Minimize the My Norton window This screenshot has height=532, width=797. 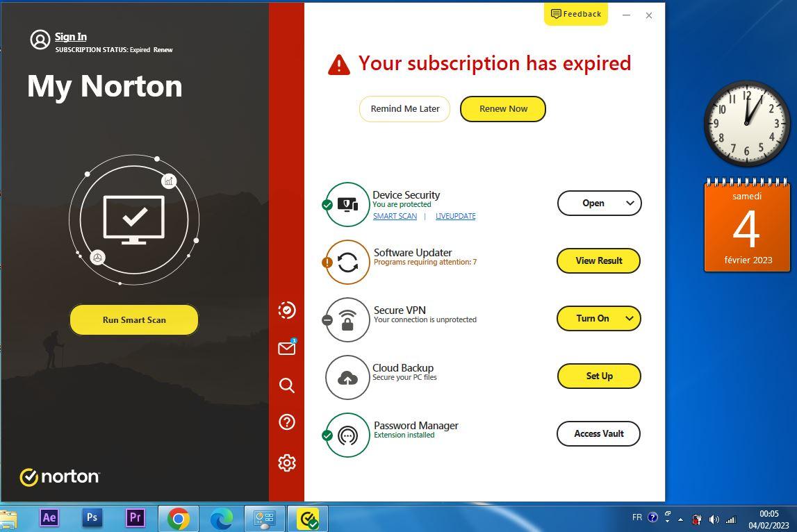coord(626,15)
